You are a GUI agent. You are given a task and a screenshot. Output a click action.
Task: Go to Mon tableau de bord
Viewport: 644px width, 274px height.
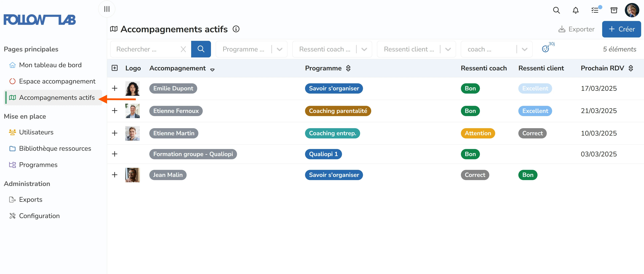pyautogui.click(x=50, y=65)
